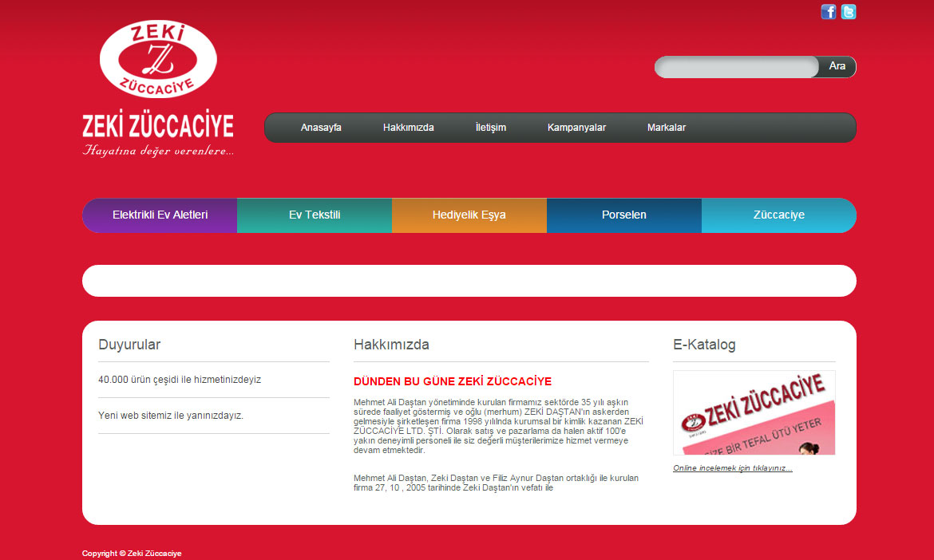
Task: Click the E-Katalog section heading
Action: click(x=705, y=345)
